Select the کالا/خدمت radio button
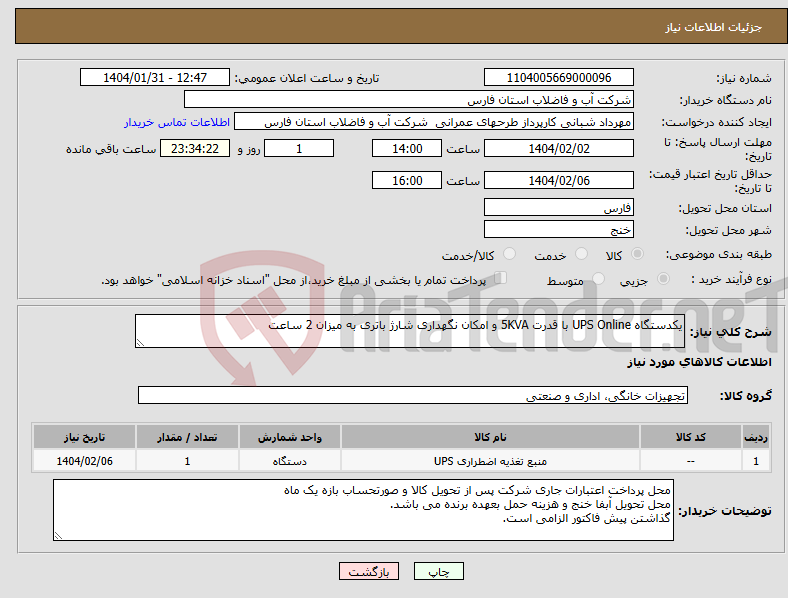The width and height of the screenshot is (788, 598). (x=510, y=254)
